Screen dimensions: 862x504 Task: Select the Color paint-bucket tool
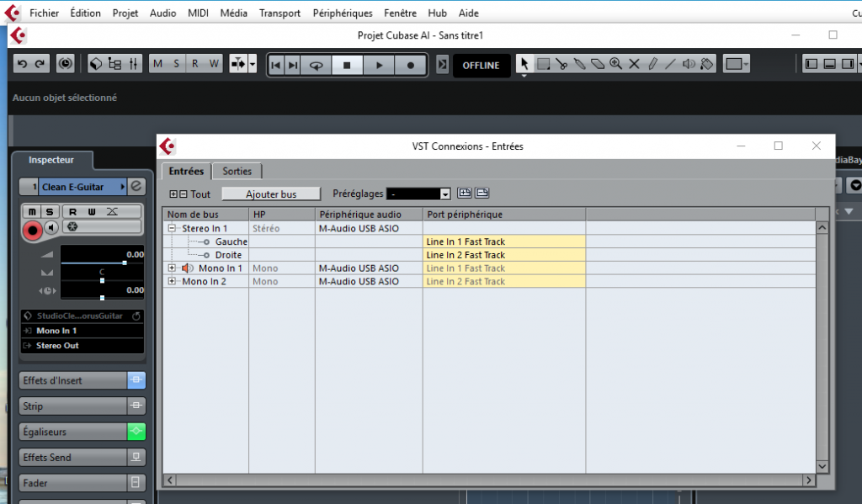[706, 64]
